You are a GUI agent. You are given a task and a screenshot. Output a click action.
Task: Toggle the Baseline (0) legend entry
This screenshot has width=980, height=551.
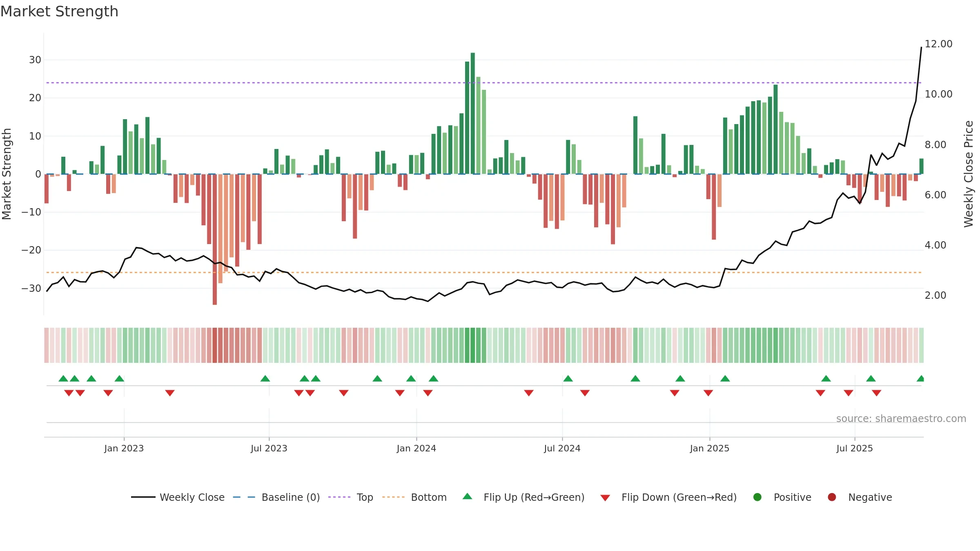pos(276,497)
